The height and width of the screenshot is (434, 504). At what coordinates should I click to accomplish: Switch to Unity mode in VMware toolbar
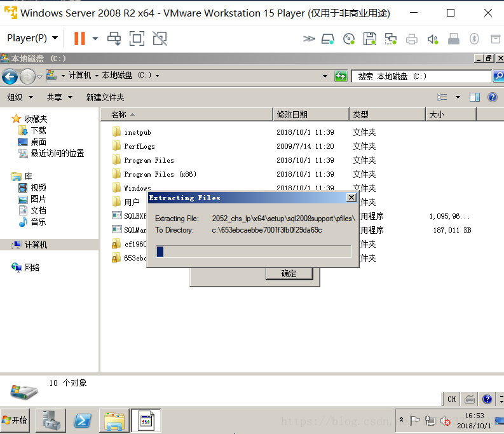click(x=160, y=39)
